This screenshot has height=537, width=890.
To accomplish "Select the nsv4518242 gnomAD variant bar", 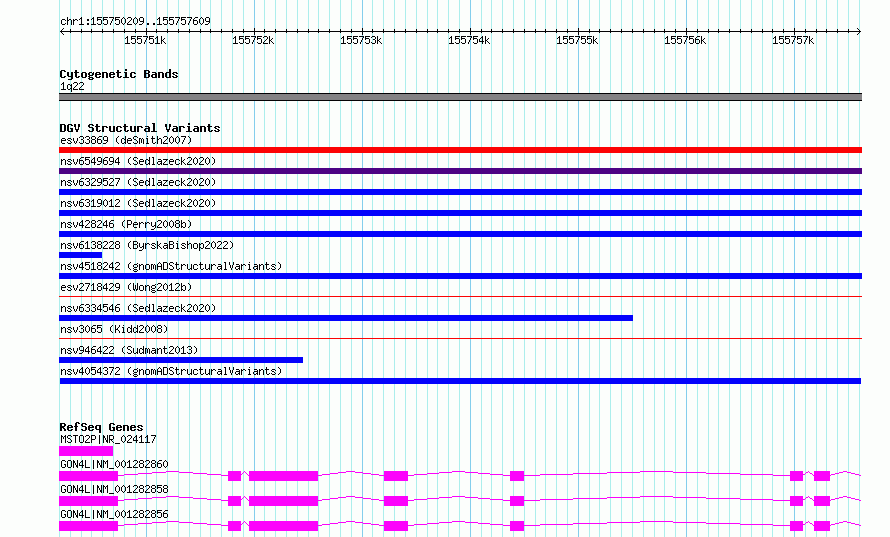I will coord(460,276).
